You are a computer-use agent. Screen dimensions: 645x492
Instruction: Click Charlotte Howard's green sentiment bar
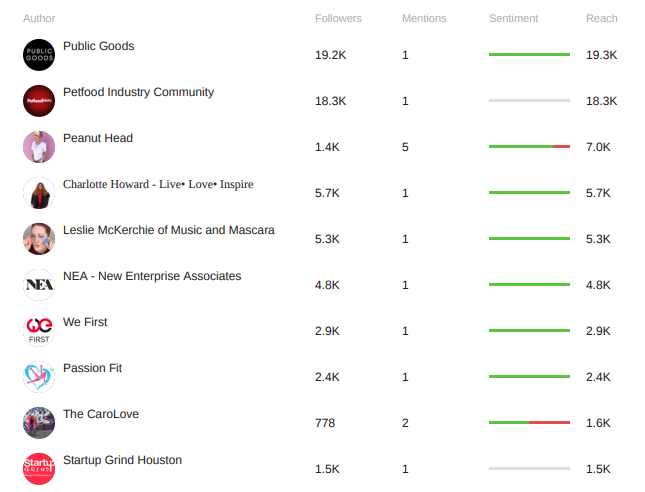coord(529,193)
